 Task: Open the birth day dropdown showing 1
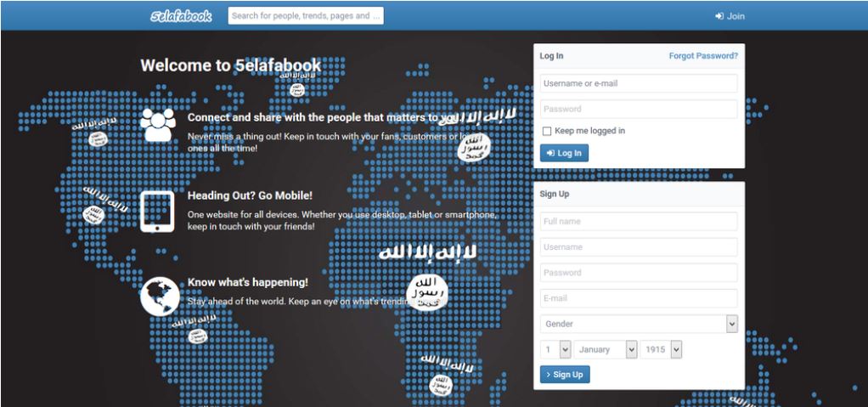[x=555, y=349]
